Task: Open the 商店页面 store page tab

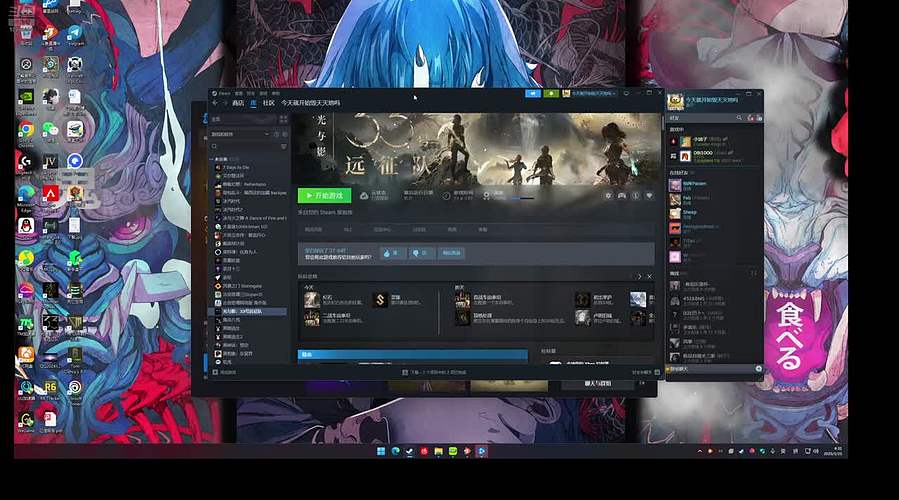Action: (x=313, y=229)
